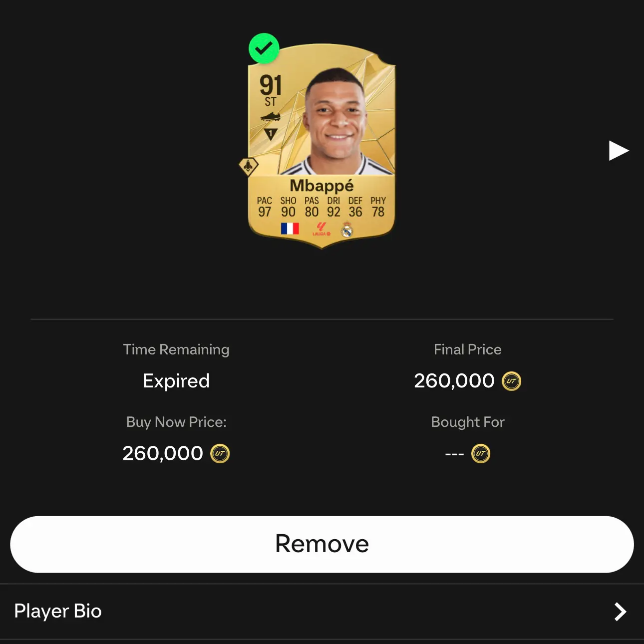The height and width of the screenshot is (644, 644).
Task: Click the coin icon beside Buy Now Price
Action: click(x=220, y=453)
